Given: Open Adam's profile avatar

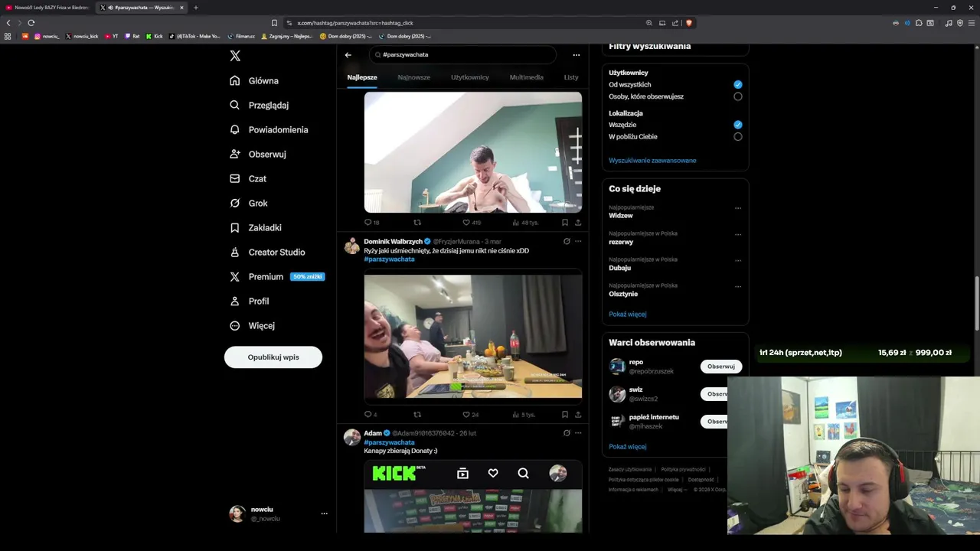Looking at the screenshot, I should coord(352,437).
